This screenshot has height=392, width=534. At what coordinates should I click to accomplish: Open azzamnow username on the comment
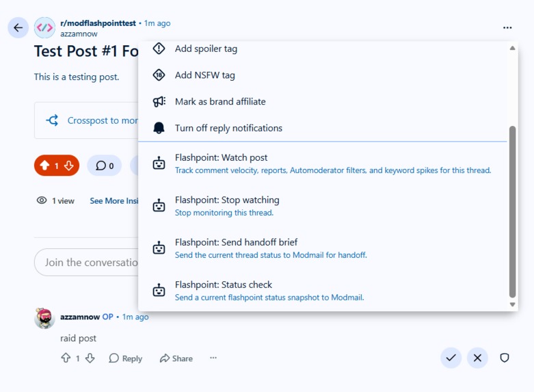tap(80, 317)
